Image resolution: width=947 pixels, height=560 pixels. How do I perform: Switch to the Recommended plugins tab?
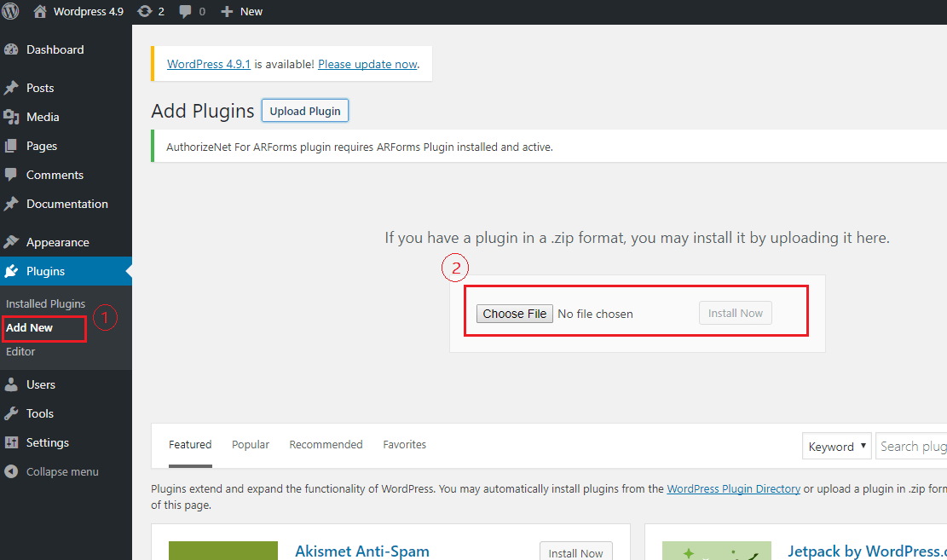(326, 444)
